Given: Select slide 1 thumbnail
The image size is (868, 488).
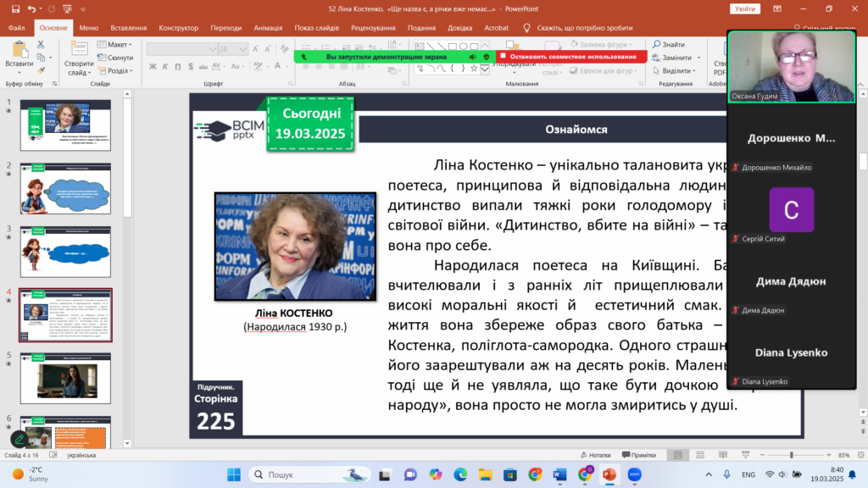Looking at the screenshot, I should pyautogui.click(x=65, y=125).
